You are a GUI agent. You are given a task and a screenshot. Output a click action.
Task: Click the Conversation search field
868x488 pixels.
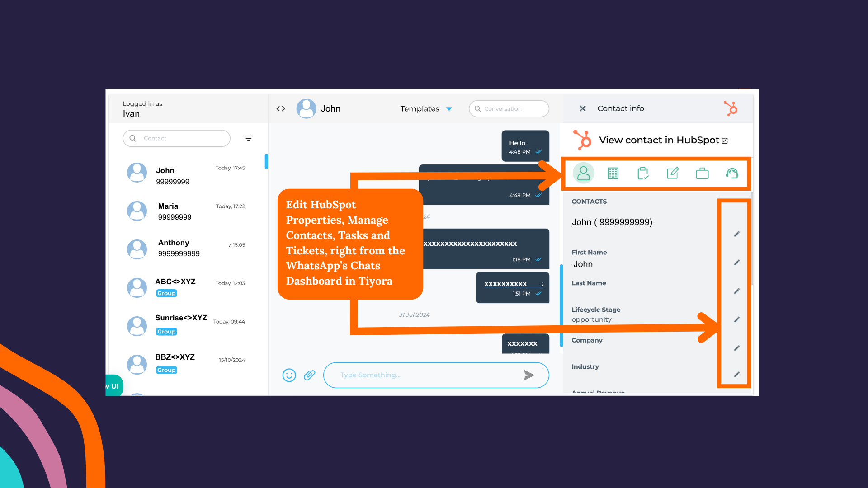coord(509,109)
